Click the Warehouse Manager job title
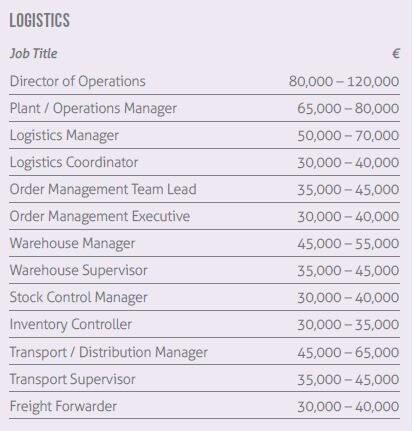This screenshot has height=431, width=413. click(x=72, y=244)
